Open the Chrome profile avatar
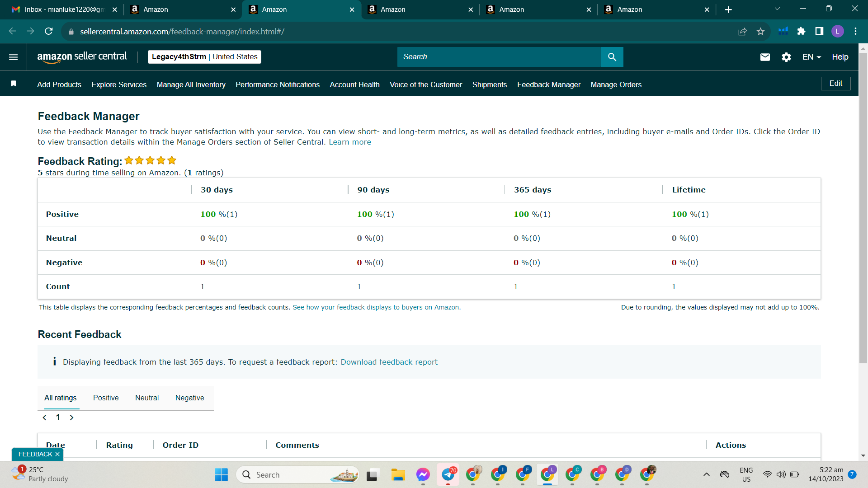The image size is (868, 488). tap(837, 31)
